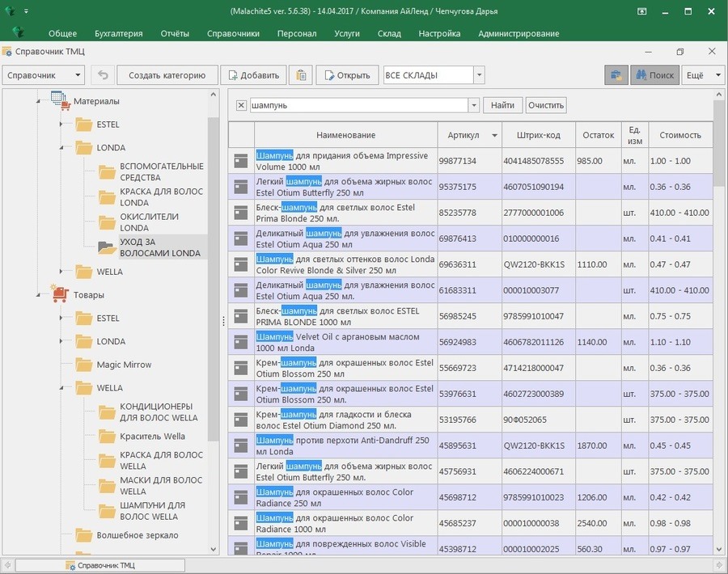Click the ribbon display options icon in title bar

641,11
